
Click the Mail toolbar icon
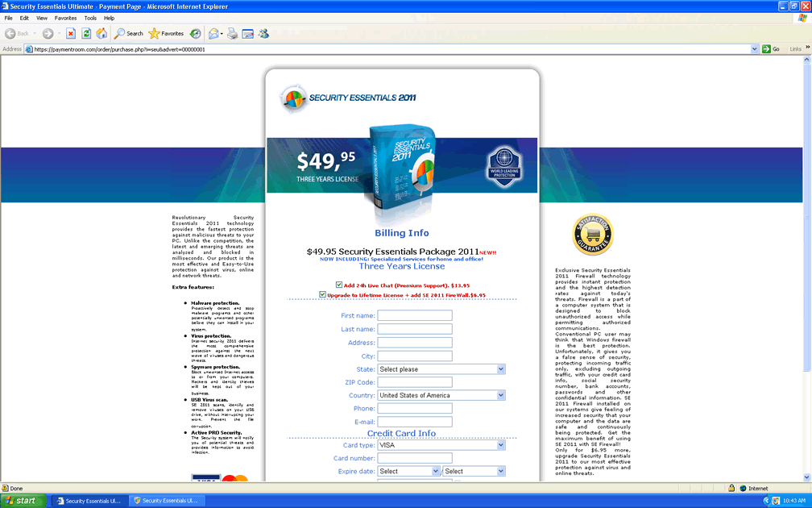(x=214, y=34)
